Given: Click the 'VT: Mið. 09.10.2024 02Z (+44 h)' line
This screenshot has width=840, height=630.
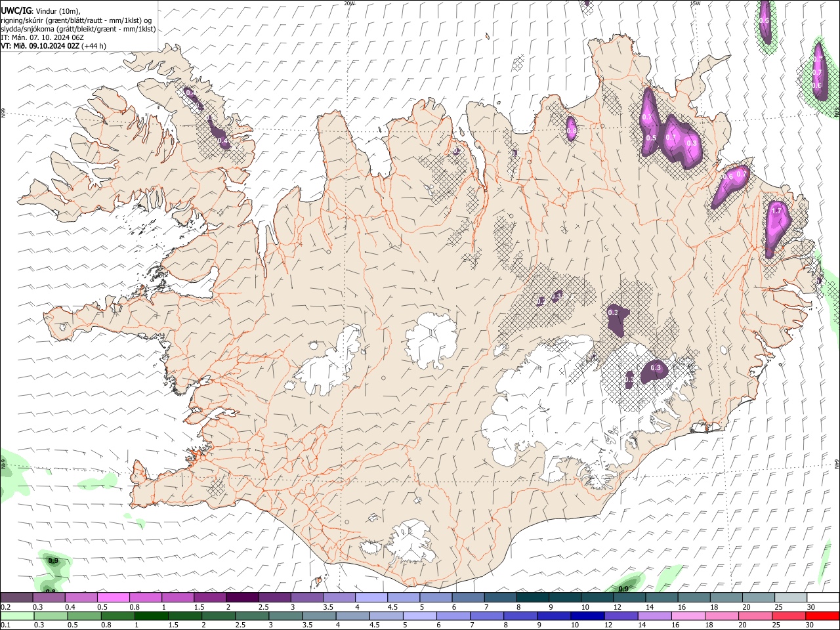Looking at the screenshot, I should point(53,46).
